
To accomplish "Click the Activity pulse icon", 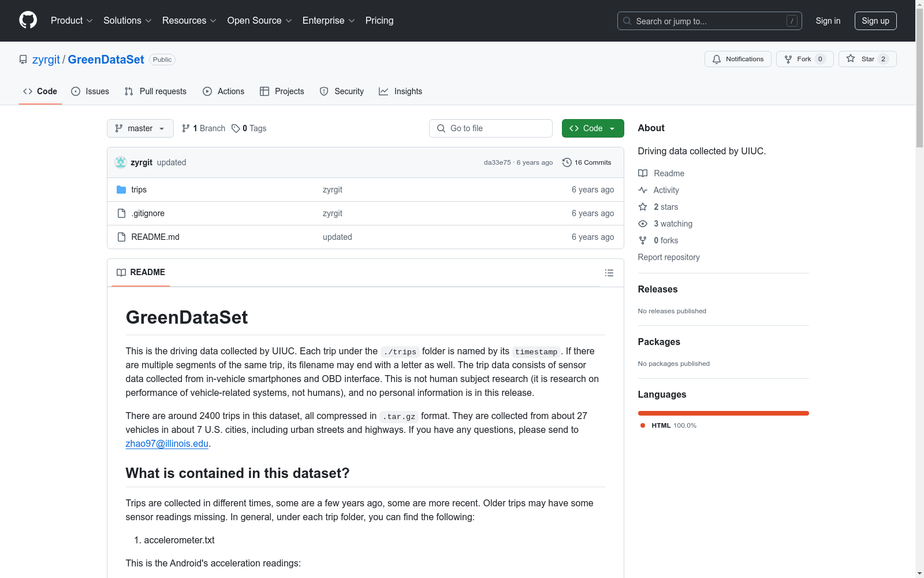I will click(643, 190).
